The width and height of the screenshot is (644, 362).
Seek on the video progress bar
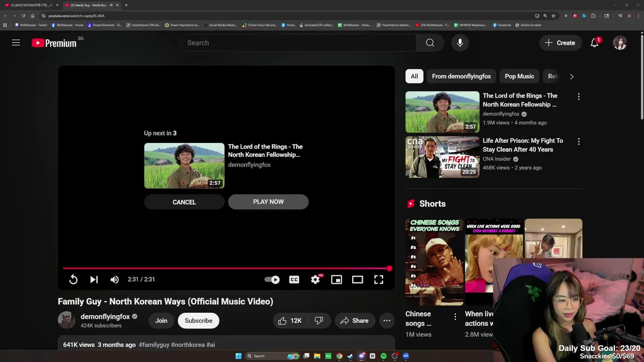(226, 268)
